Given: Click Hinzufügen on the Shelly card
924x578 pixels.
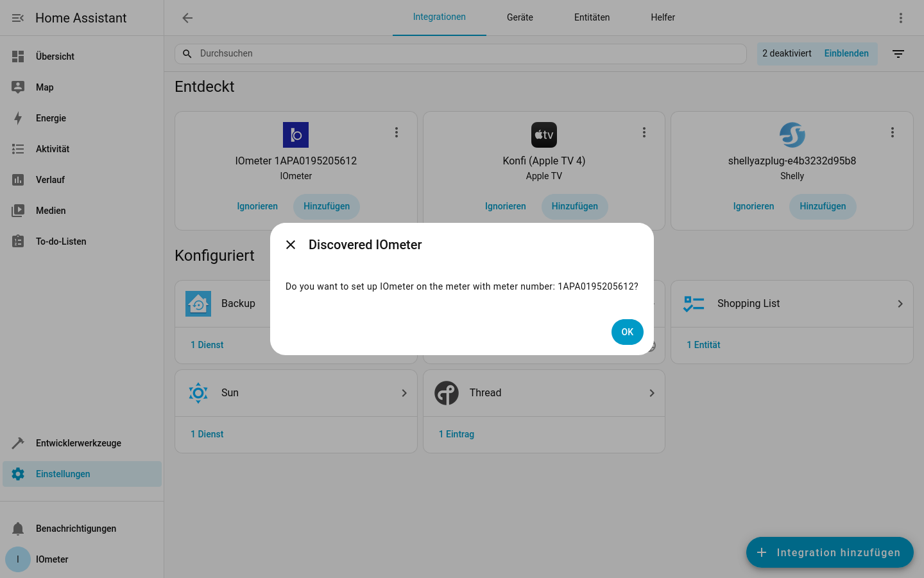Looking at the screenshot, I should click(823, 206).
